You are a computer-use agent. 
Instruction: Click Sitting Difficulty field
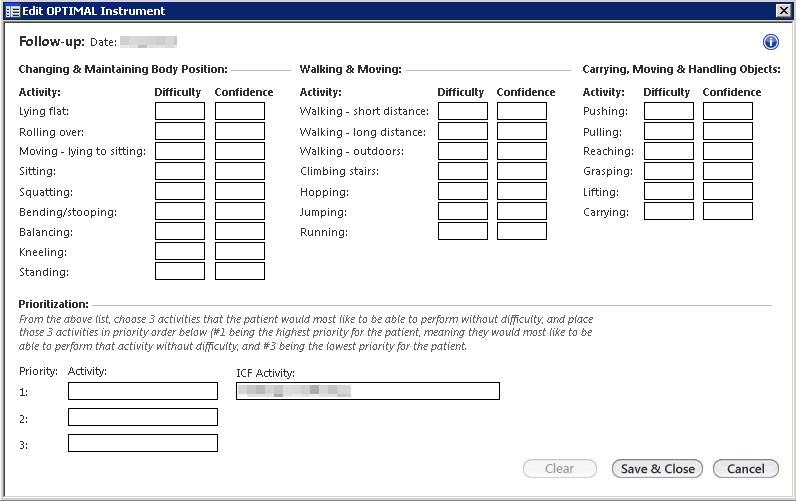(x=180, y=171)
